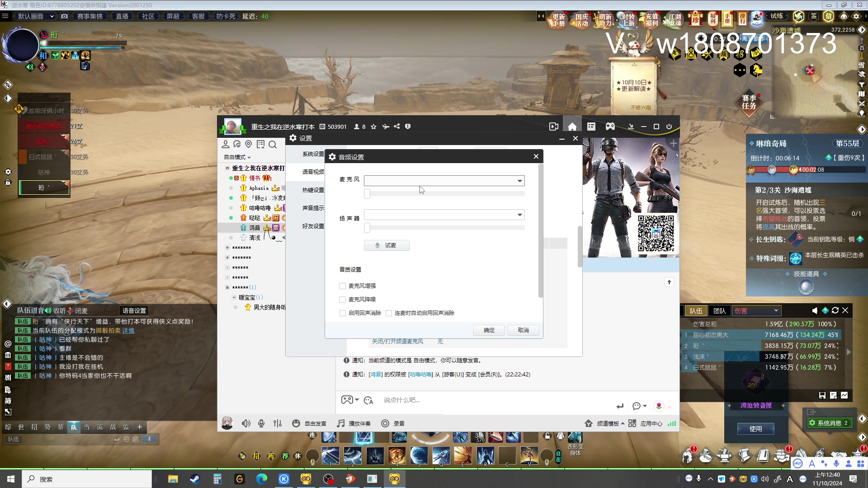Click the emoji font icon in chat bar
This screenshot has width=868, height=488.
pyautogui.click(x=368, y=400)
